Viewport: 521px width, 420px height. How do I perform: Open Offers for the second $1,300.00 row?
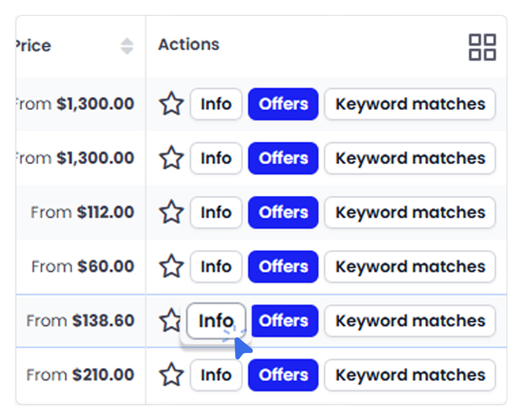point(283,158)
